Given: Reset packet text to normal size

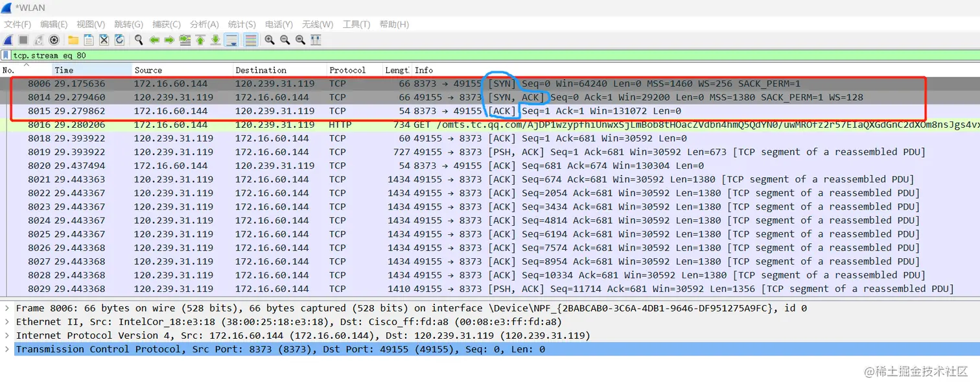Looking at the screenshot, I should click(301, 40).
